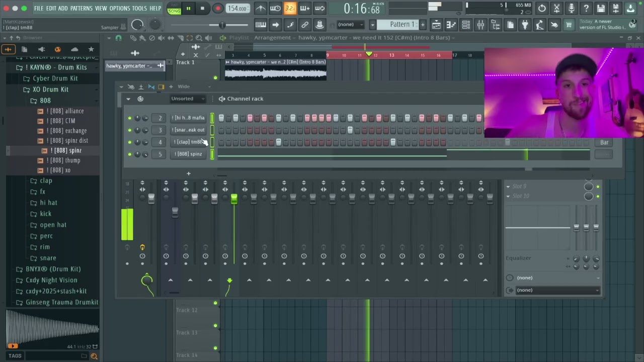Open the OPTIONS menu
This screenshot has width=644, height=362.
coord(120,8)
